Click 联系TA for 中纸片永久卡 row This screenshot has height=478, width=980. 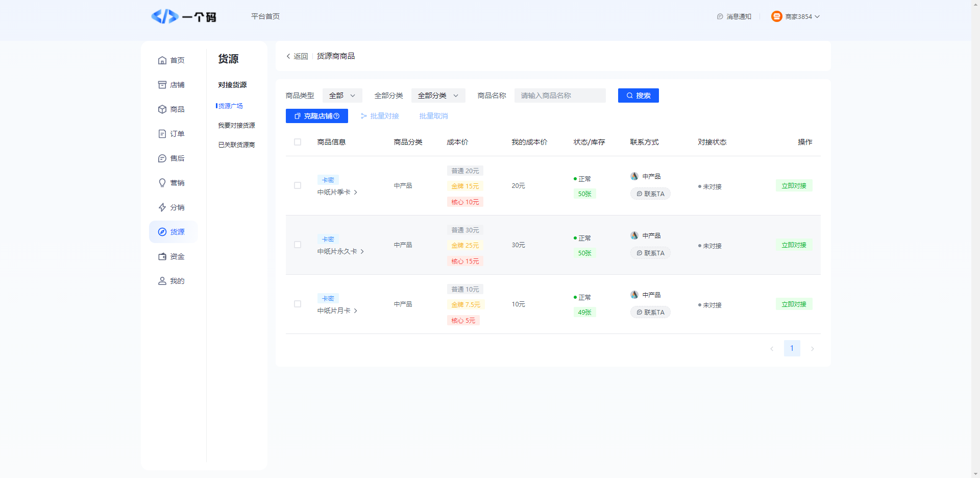click(x=651, y=253)
